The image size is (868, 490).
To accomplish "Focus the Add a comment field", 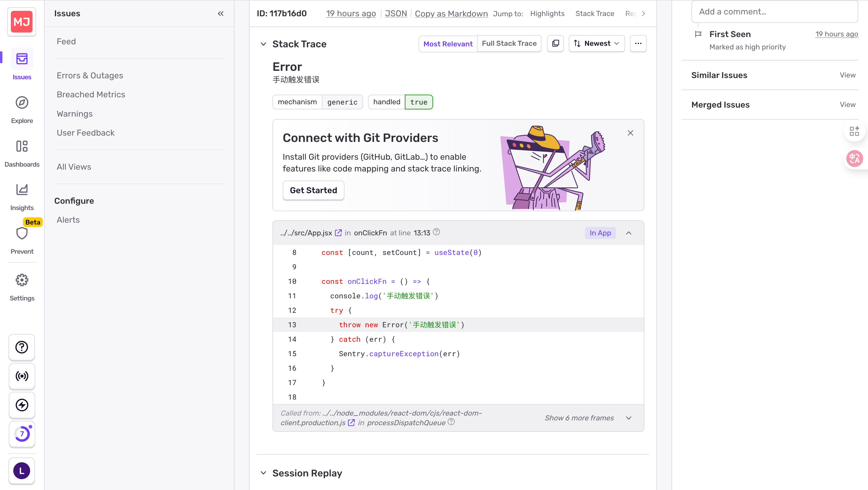I will (774, 12).
